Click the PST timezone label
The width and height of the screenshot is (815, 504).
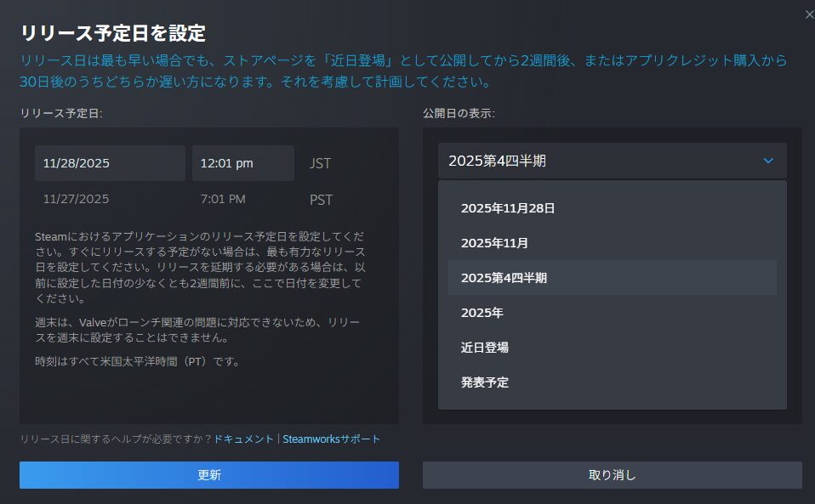click(x=321, y=200)
